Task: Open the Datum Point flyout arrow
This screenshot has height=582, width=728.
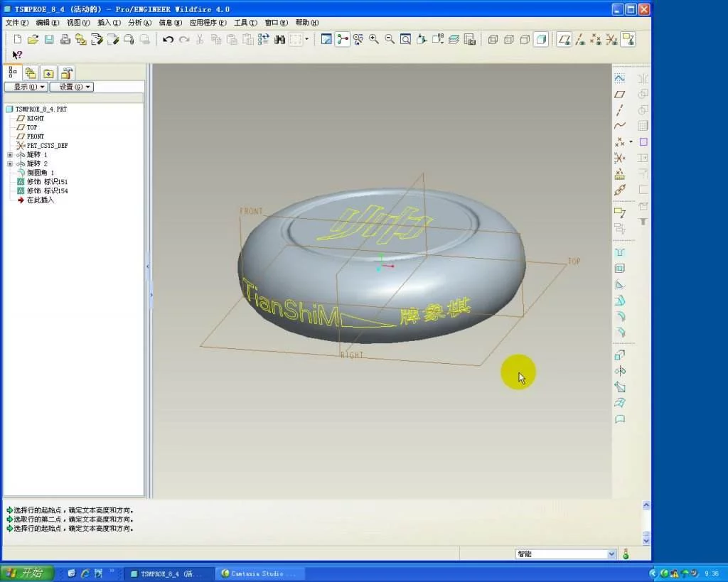Action: click(x=631, y=141)
